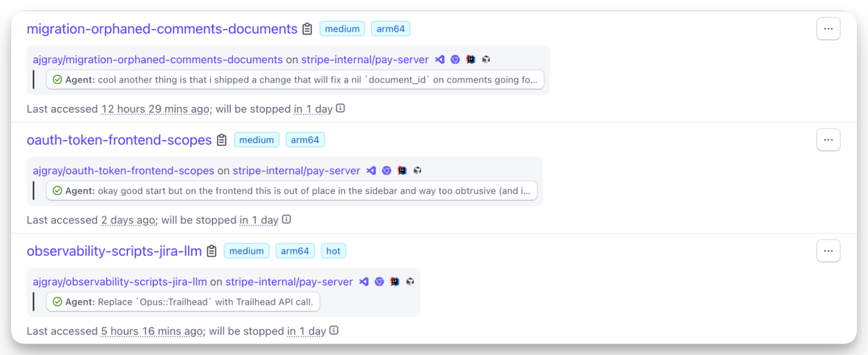Open agent message about obtrusive frontend sidebar
The height and width of the screenshot is (355, 868).
(292, 191)
